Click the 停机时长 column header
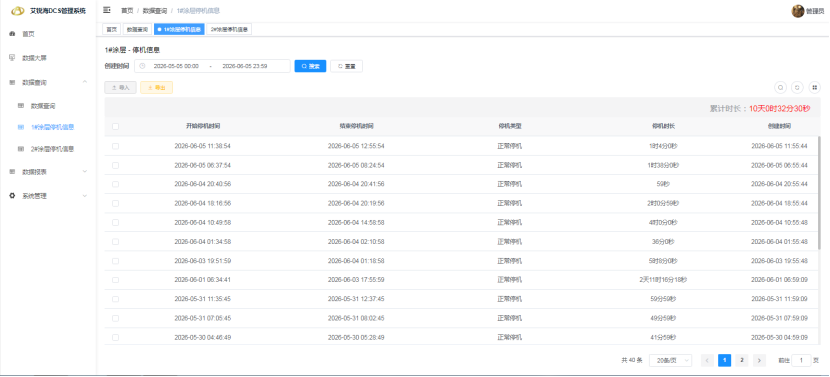 coord(663,127)
